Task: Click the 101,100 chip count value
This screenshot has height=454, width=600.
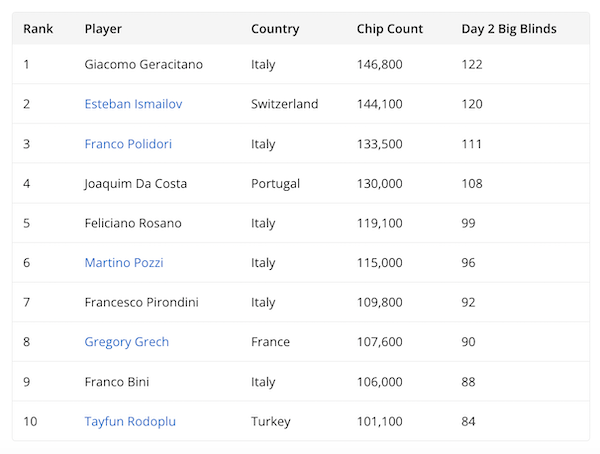Action: coord(380,421)
